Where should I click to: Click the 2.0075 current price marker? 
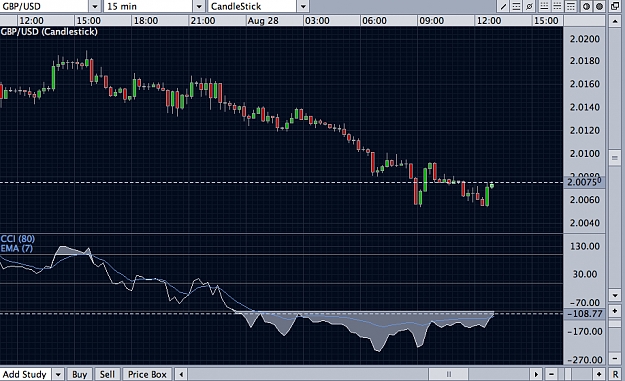coord(584,183)
